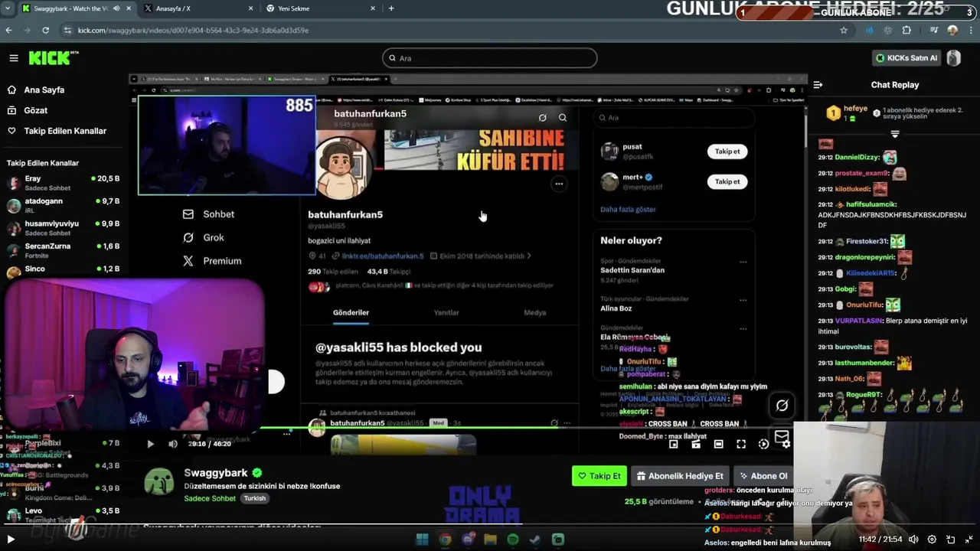Image resolution: width=980 pixels, height=551 pixels.
Task: Open floating Grok button in X window
Action: tap(782, 406)
